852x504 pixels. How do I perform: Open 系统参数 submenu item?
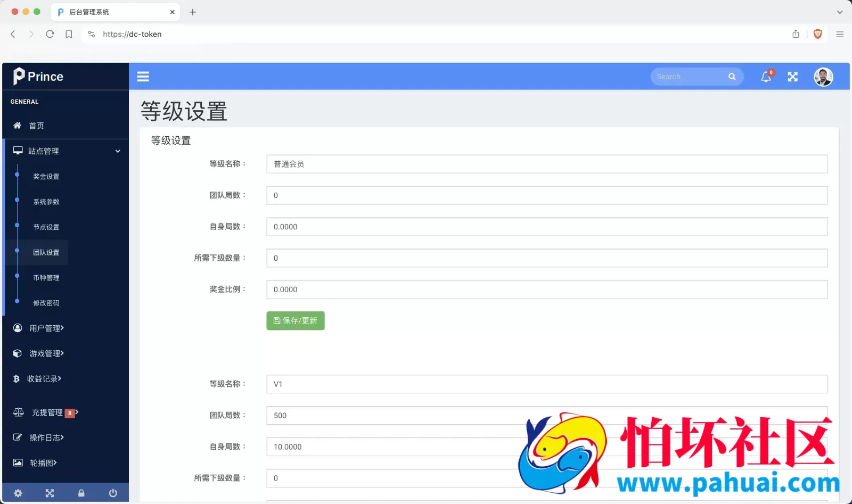click(46, 202)
